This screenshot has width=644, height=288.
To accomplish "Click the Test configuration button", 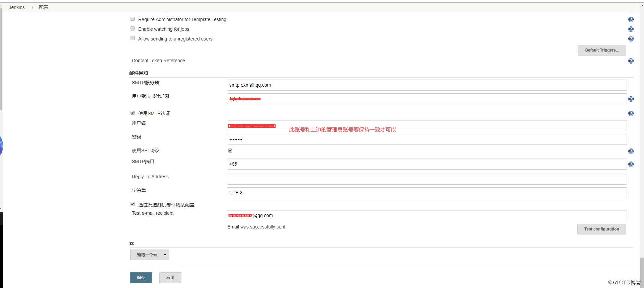I will pos(601,229).
